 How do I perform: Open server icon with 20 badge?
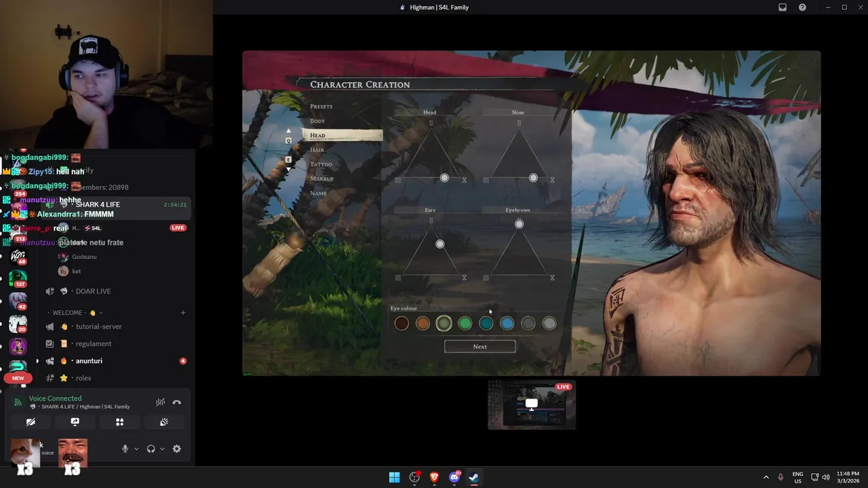coord(18,323)
